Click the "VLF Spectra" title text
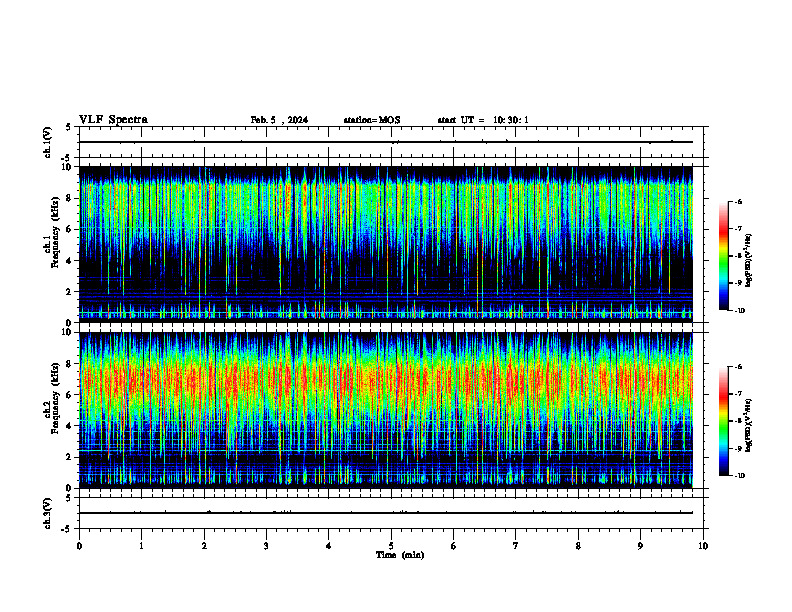 pyautogui.click(x=113, y=120)
